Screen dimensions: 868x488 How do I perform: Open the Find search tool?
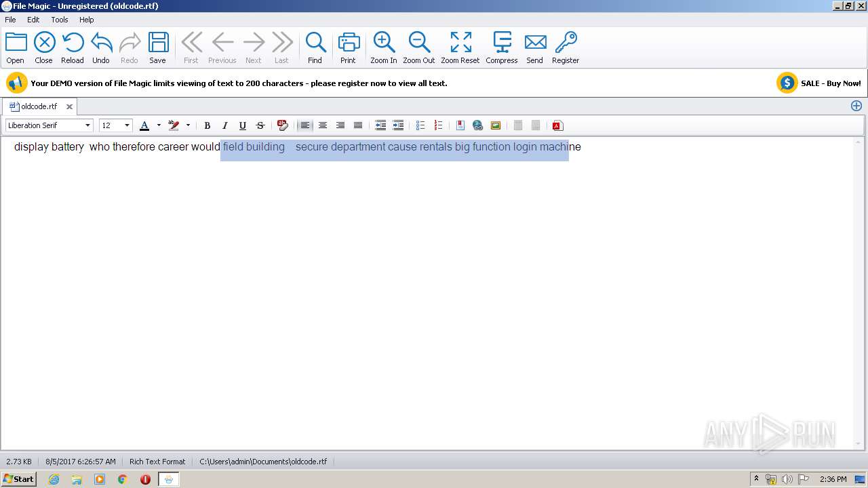tap(315, 47)
